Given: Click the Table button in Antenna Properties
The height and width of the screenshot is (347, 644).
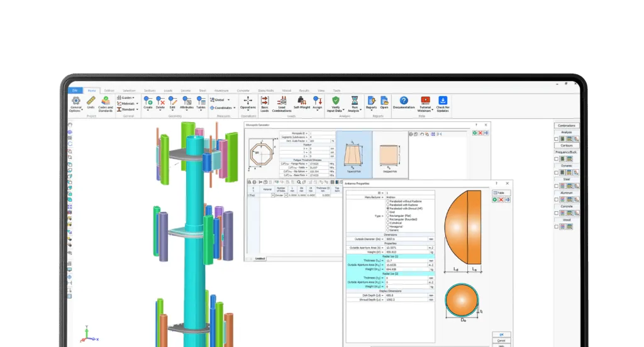Looking at the screenshot, I should pos(501,193).
